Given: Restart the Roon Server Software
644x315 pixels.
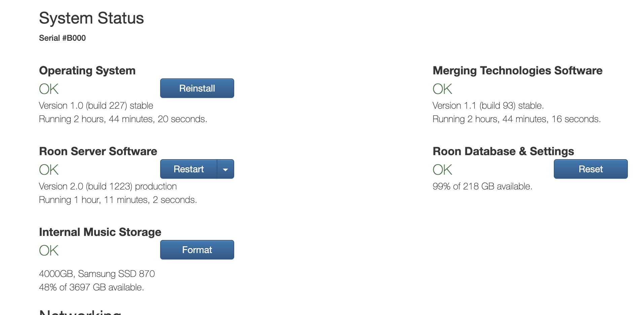Looking at the screenshot, I should [188, 169].
